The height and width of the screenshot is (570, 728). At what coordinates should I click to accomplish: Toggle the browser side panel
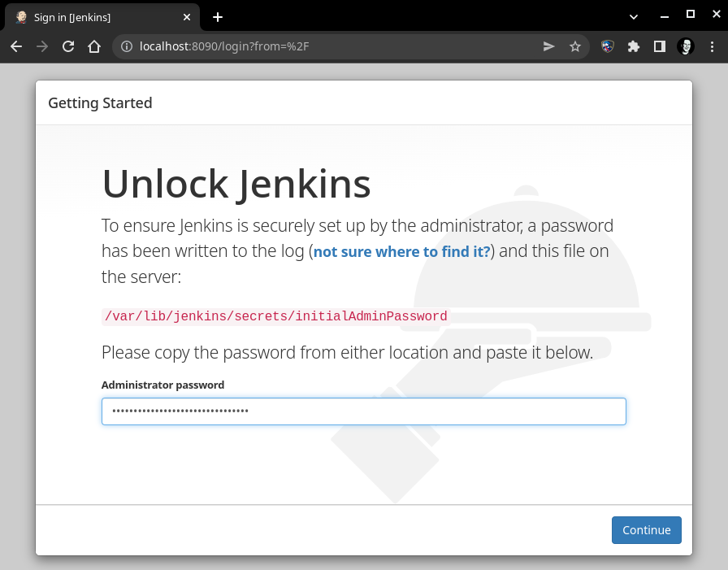pyautogui.click(x=660, y=47)
